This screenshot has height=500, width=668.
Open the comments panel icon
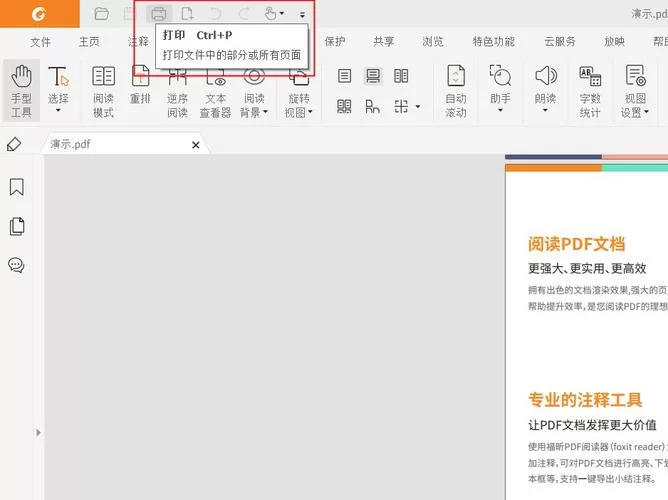click(x=16, y=265)
